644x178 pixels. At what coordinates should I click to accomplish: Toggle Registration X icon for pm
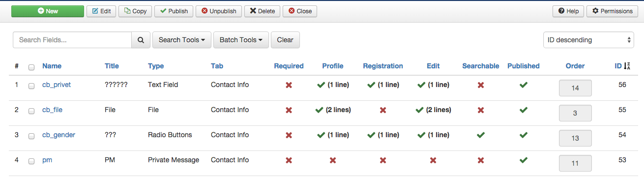tap(383, 160)
